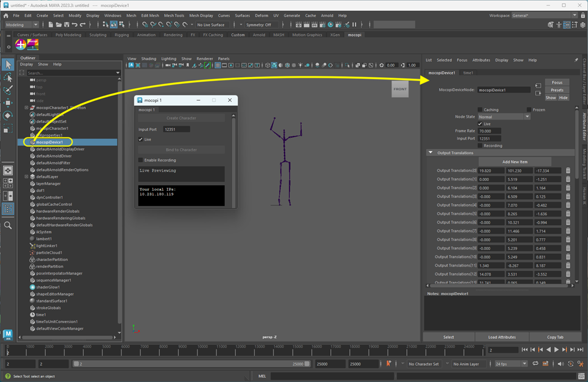
Task: Open the Modeling menu set dropdown
Action: click(22, 25)
